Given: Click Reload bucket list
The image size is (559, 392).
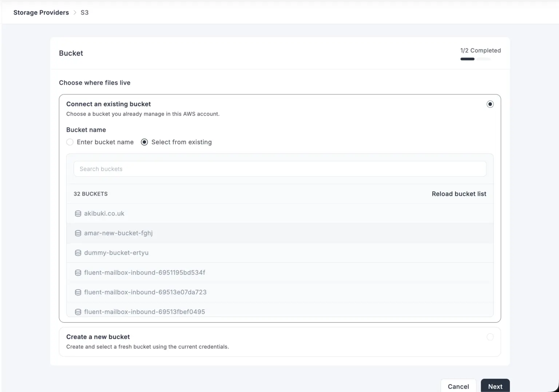Looking at the screenshot, I should [459, 193].
